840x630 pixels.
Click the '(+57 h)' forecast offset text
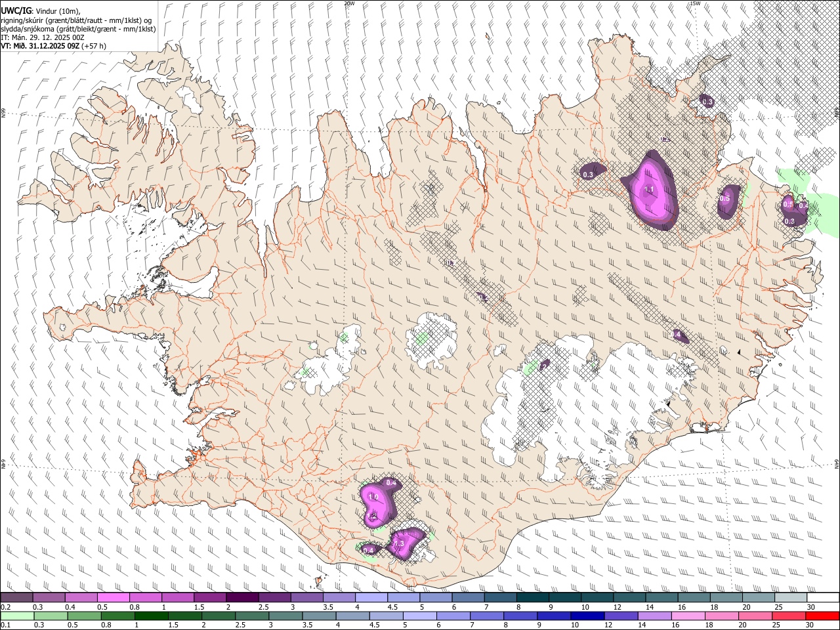[x=94, y=46]
